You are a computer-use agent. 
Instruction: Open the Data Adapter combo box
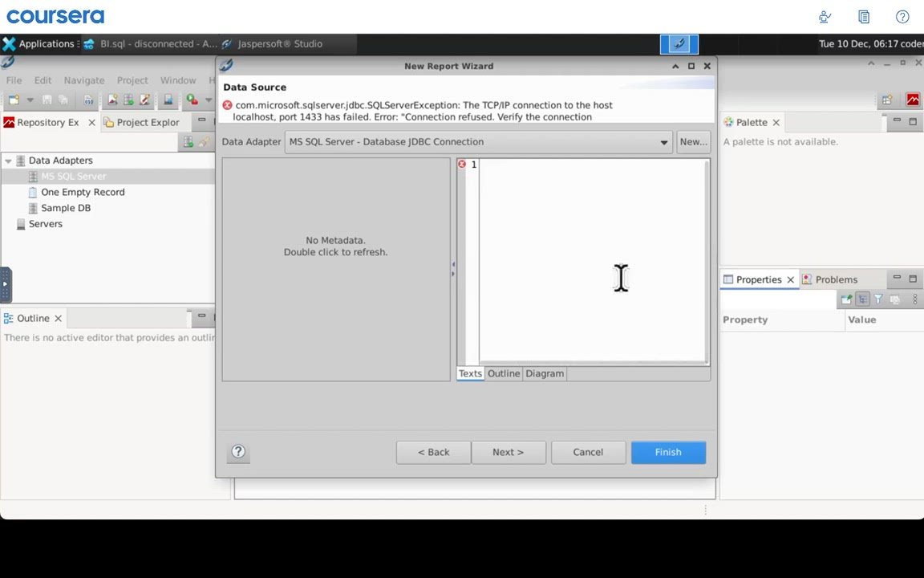pyautogui.click(x=479, y=142)
